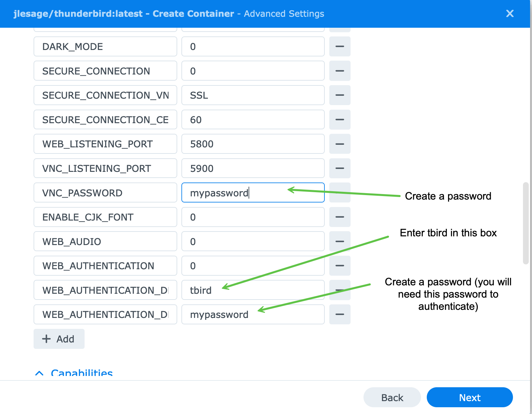Proceed with the Next button
Viewport: 532px width, 414px height.
[470, 397]
